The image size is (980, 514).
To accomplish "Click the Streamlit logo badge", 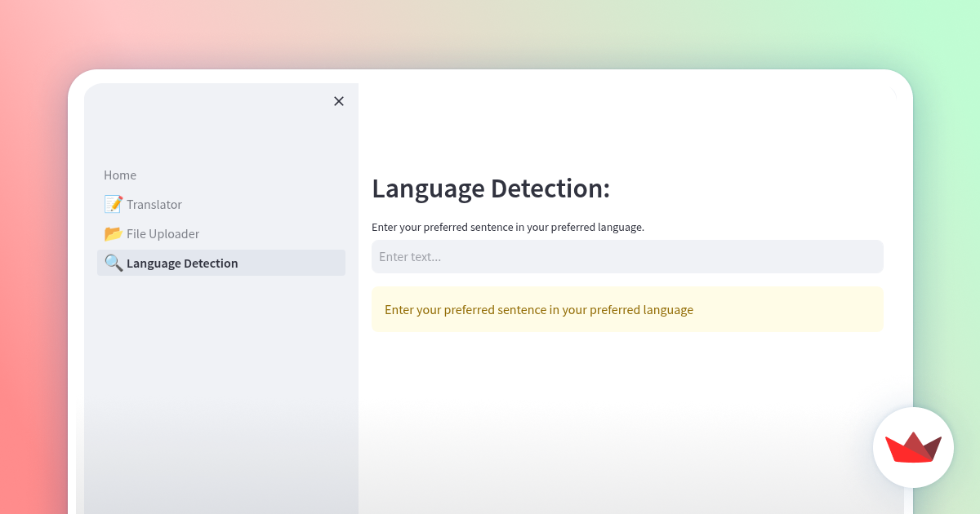I will coord(913,447).
